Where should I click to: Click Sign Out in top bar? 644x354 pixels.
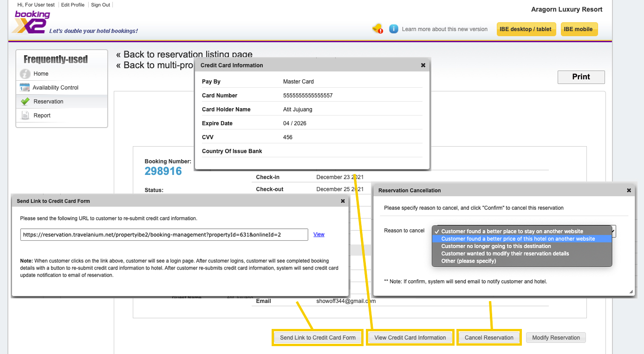(101, 5)
